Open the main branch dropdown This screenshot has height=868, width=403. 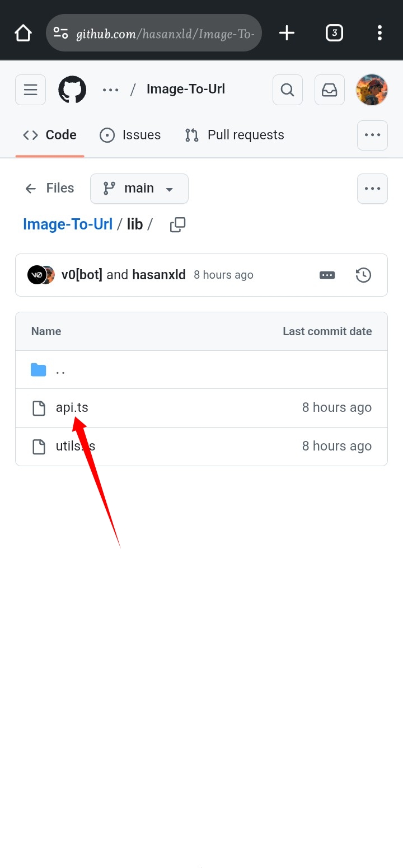point(139,189)
